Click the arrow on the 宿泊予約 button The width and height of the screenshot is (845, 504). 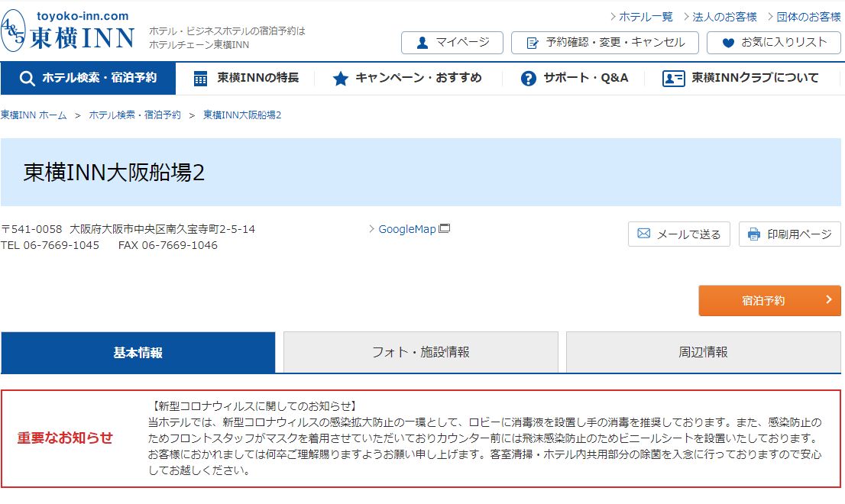pos(829,299)
